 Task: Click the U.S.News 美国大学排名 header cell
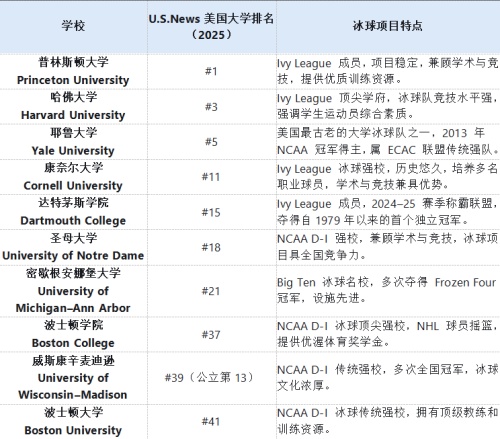tap(212, 27)
